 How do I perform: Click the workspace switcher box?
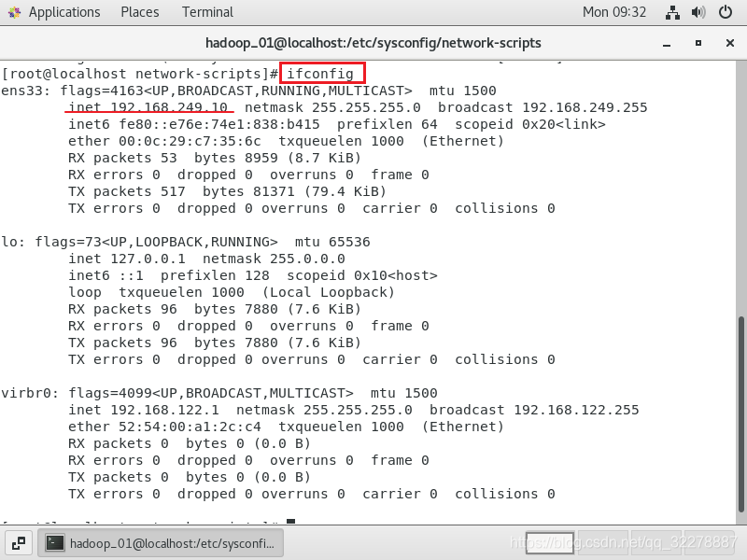(x=550, y=543)
